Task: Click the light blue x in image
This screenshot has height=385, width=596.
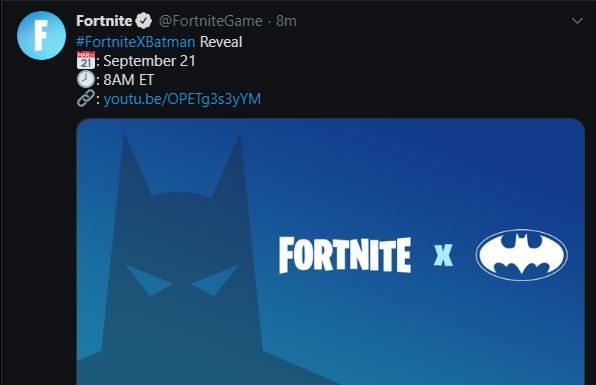Action: pos(443,255)
